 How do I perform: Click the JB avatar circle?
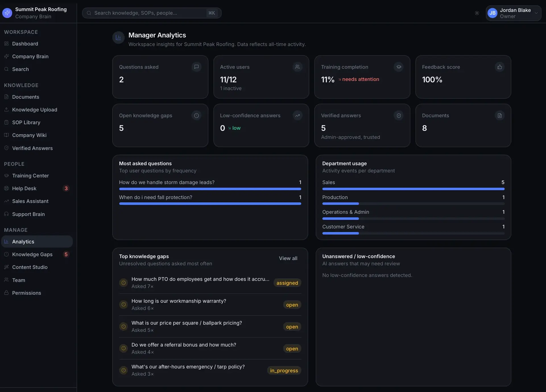pyautogui.click(x=492, y=13)
